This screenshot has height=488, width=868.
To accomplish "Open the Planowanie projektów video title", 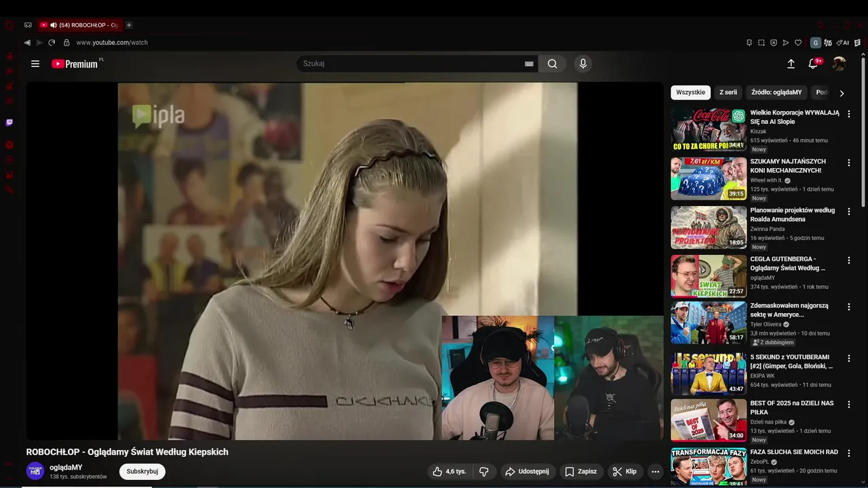I will click(x=793, y=215).
